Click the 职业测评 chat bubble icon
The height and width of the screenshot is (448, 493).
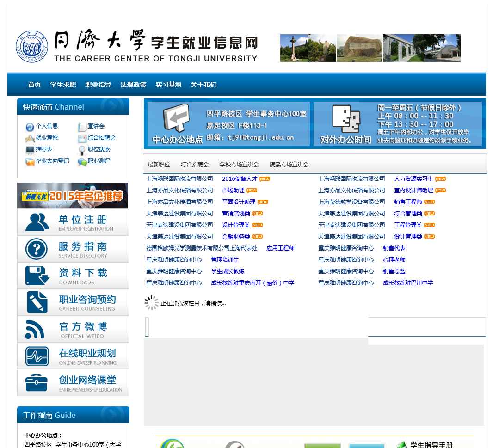tap(82, 162)
